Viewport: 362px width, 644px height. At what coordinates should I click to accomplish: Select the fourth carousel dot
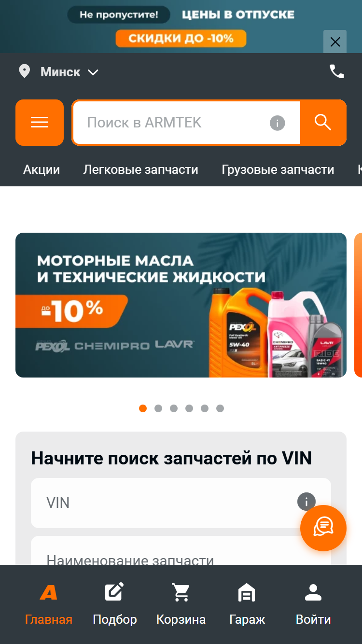tap(189, 408)
